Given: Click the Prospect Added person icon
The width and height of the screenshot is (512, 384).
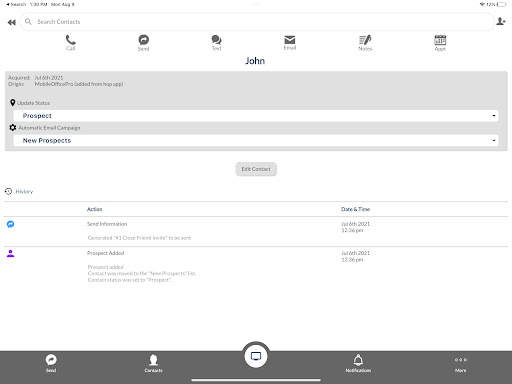Looking at the screenshot, I should coord(11,254).
